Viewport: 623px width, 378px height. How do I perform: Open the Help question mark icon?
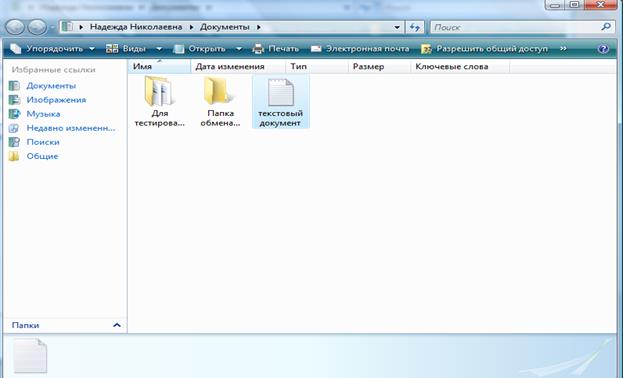coord(603,49)
